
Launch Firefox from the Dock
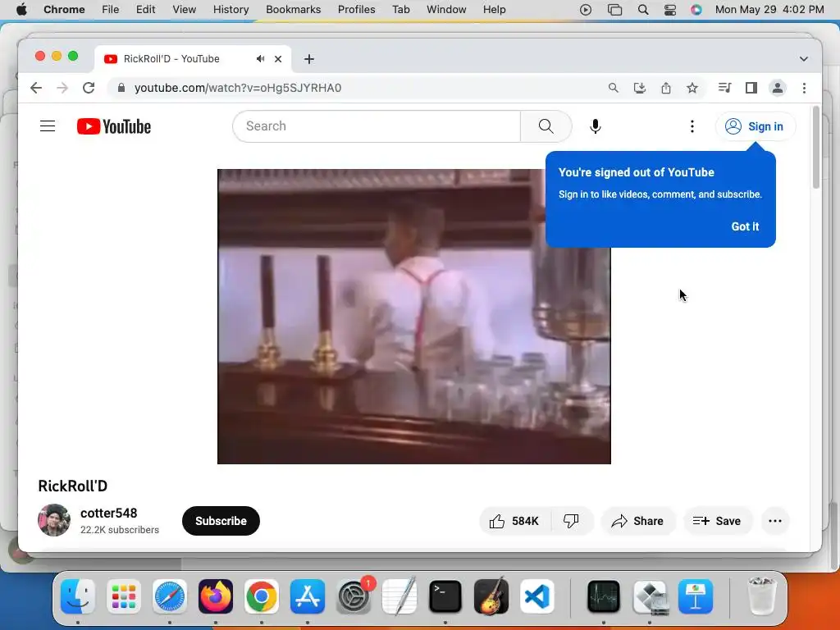click(x=216, y=596)
